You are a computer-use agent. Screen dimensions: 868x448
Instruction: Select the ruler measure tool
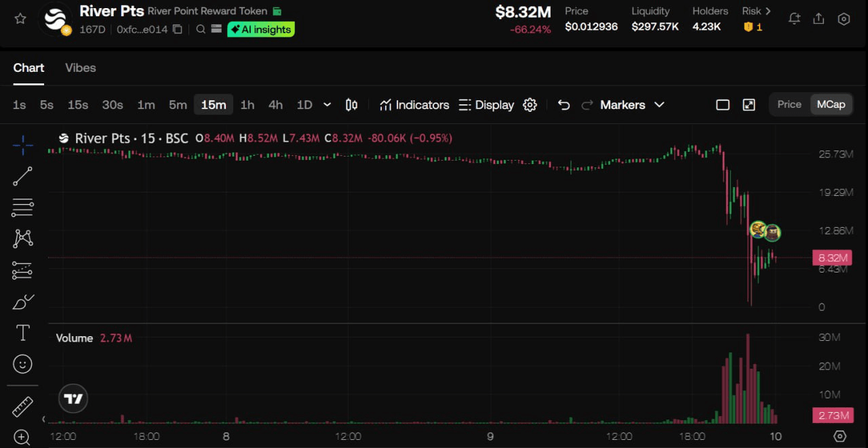tap(22, 407)
